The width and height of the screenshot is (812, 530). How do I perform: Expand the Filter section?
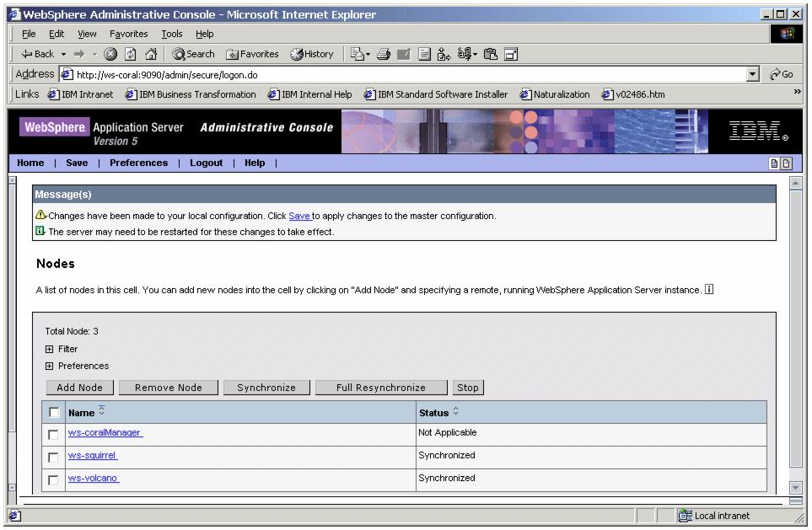(49, 350)
